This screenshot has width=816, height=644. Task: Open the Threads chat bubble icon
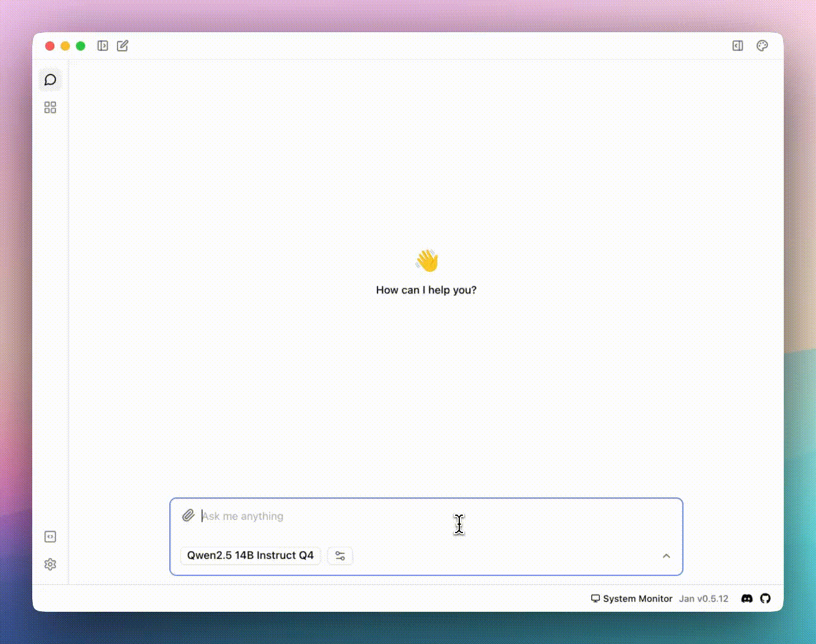(x=50, y=80)
